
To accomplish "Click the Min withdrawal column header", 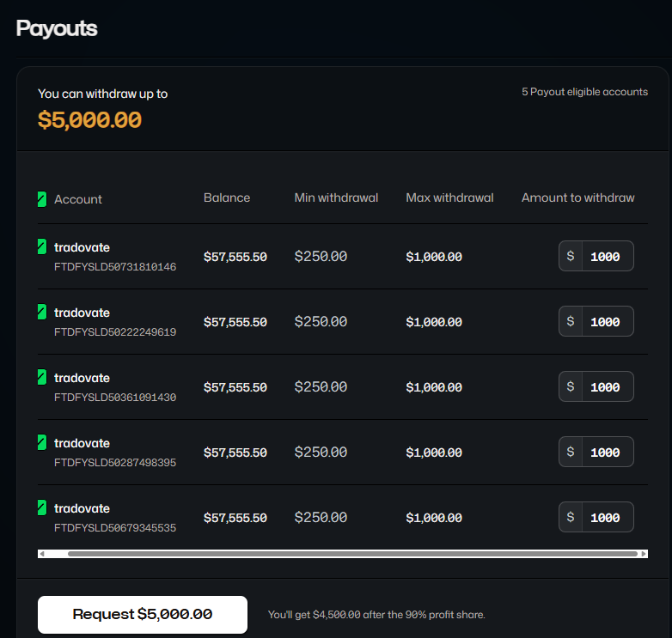I will 336,197.
